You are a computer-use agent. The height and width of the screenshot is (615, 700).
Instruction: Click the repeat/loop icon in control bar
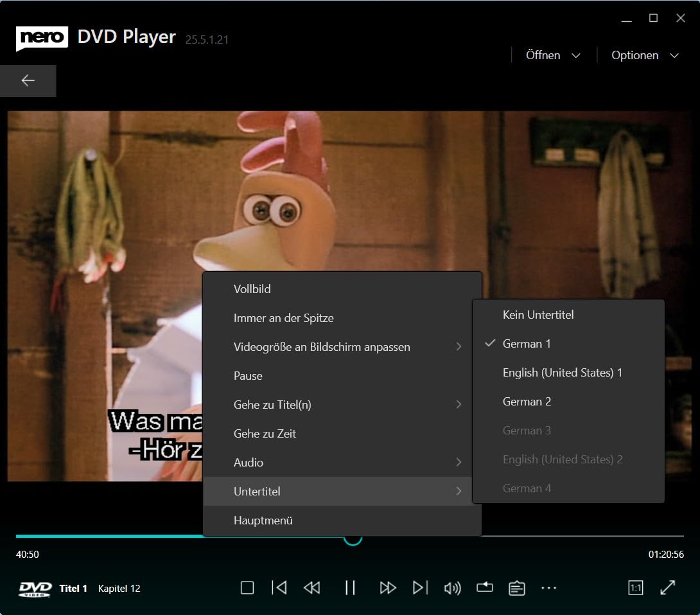[484, 587]
